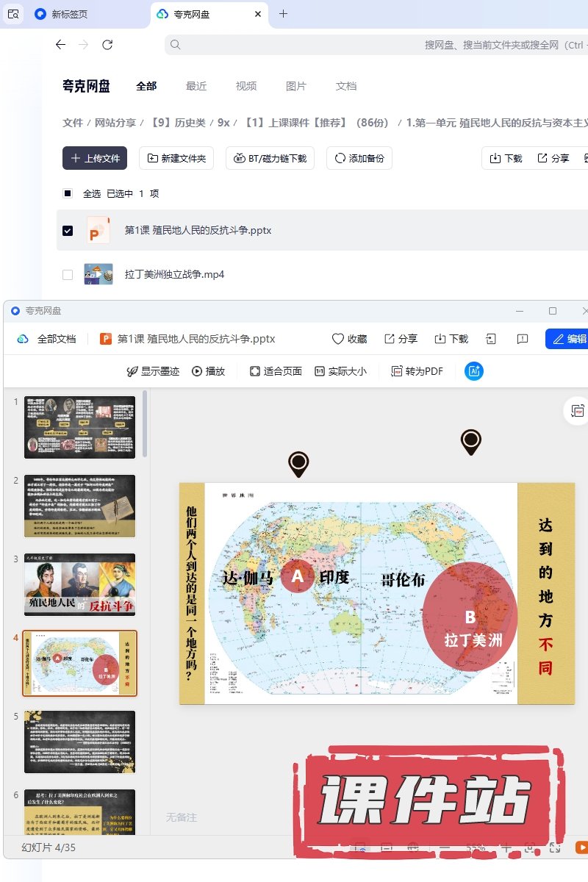Toggle 显示墨迹 ink display

(153, 371)
